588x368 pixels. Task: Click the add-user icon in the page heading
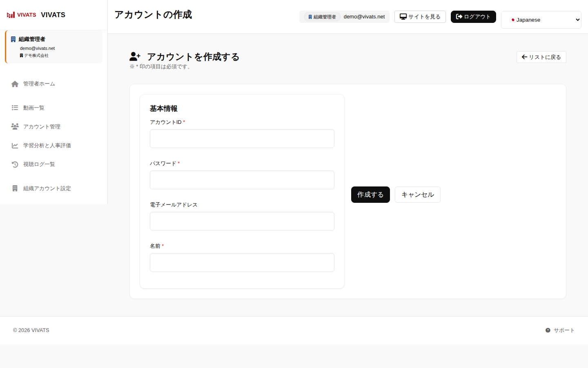135,56
